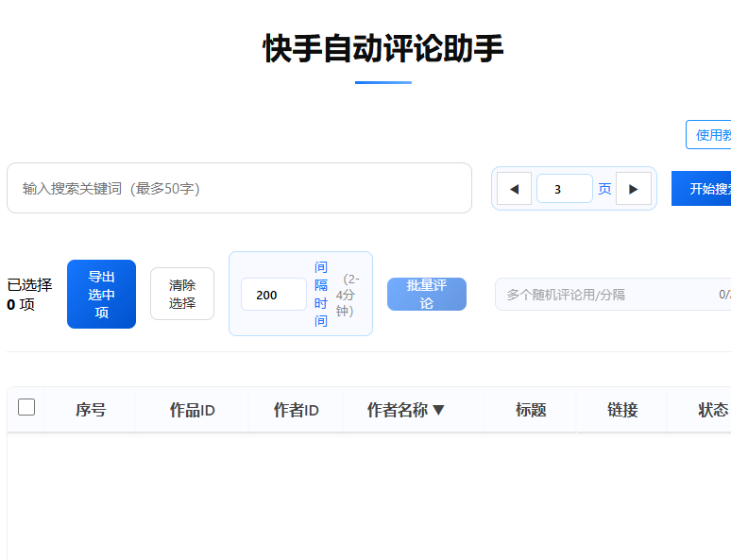The height and width of the screenshot is (560, 731).
Task: Click the next page right arrow
Action: pos(633,189)
